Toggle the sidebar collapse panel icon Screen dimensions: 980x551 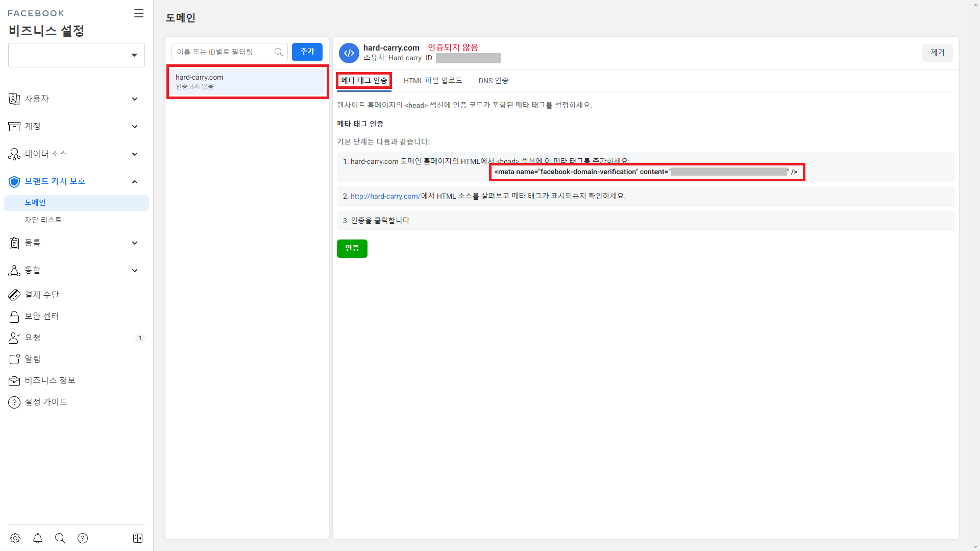click(138, 538)
